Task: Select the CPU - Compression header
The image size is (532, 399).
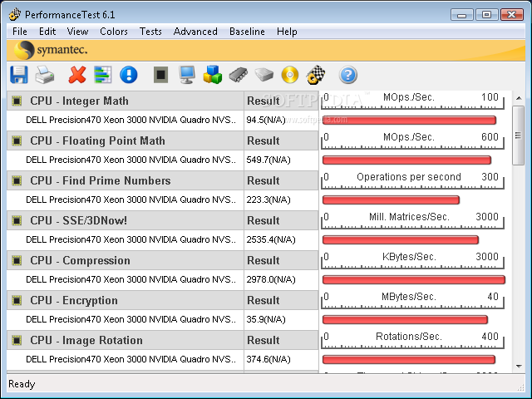Action: tap(126, 260)
